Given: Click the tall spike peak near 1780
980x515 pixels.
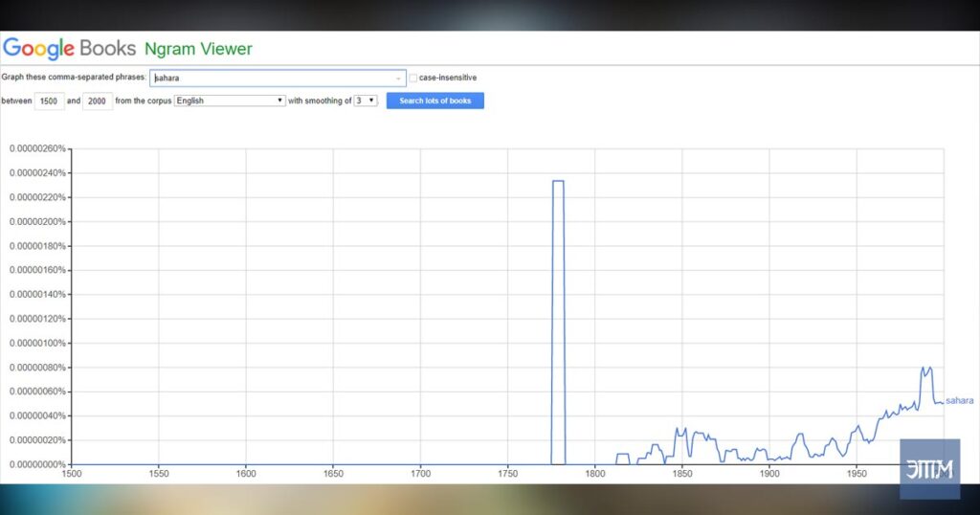Looking at the screenshot, I should [558, 181].
